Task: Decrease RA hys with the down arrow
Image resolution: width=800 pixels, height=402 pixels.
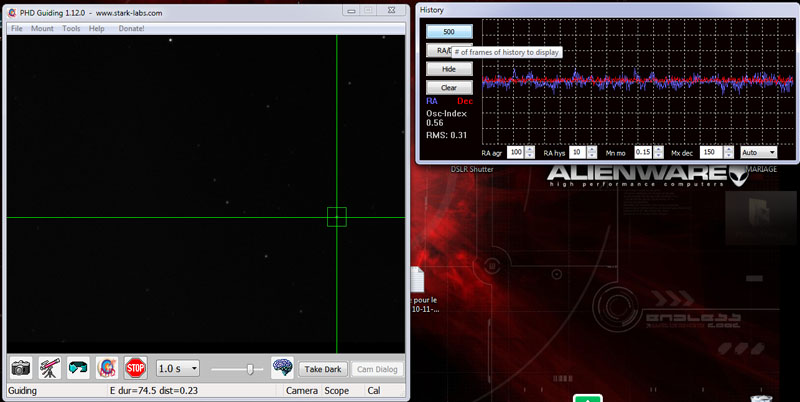Action: tap(592, 155)
